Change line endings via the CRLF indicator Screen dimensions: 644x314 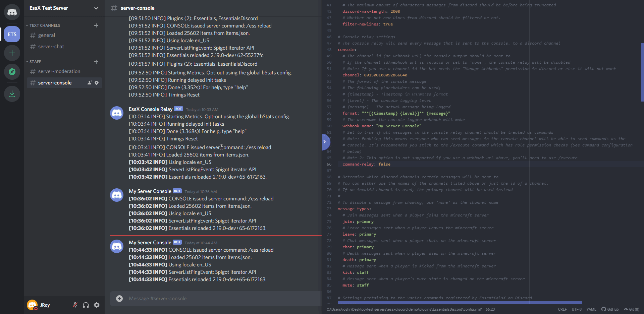point(562,309)
